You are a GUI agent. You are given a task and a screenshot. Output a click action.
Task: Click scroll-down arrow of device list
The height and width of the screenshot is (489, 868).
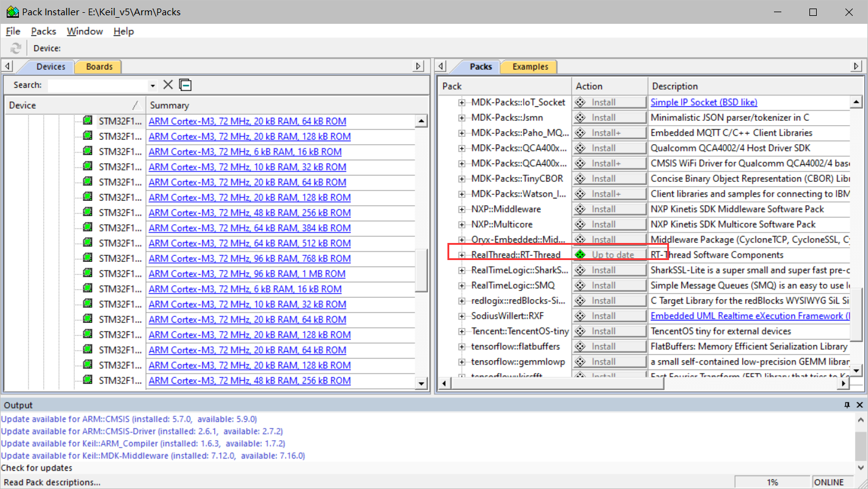[x=421, y=383]
